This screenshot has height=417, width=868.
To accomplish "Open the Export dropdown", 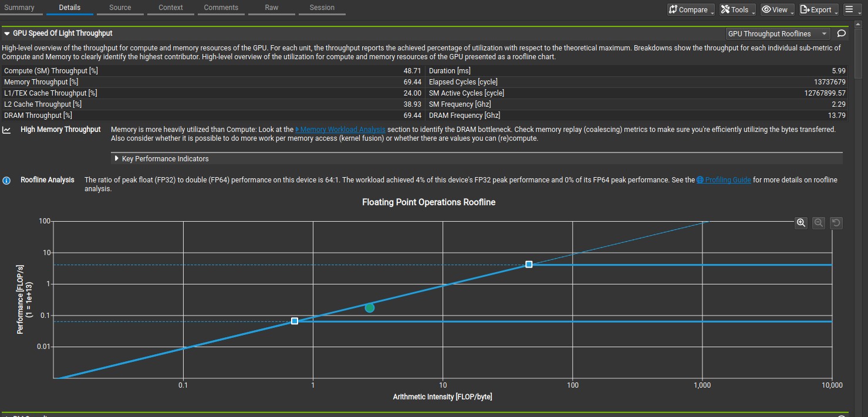I will [x=819, y=9].
